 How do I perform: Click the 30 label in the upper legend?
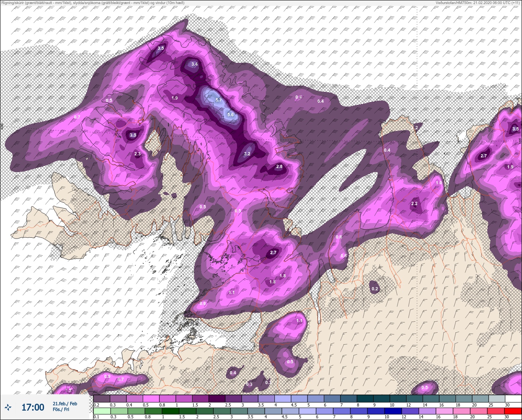[x=507, y=405]
